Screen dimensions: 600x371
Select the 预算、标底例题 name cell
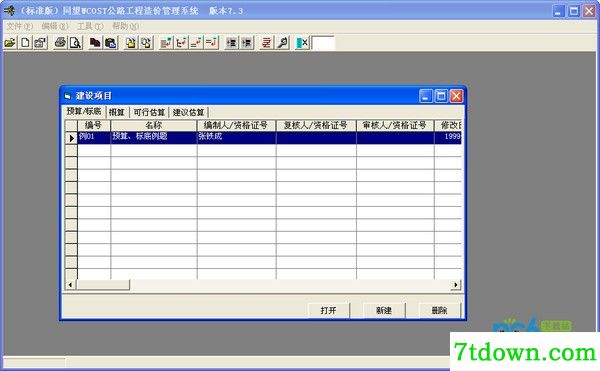tap(154, 137)
